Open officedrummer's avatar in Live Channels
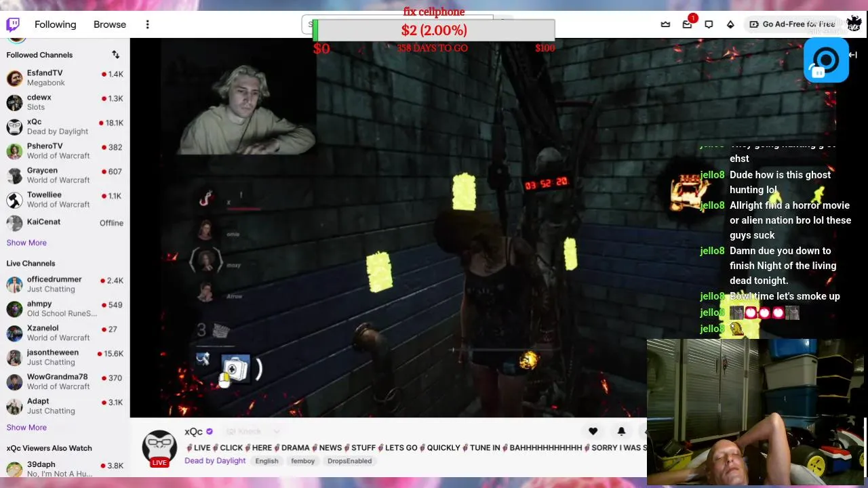 point(14,285)
